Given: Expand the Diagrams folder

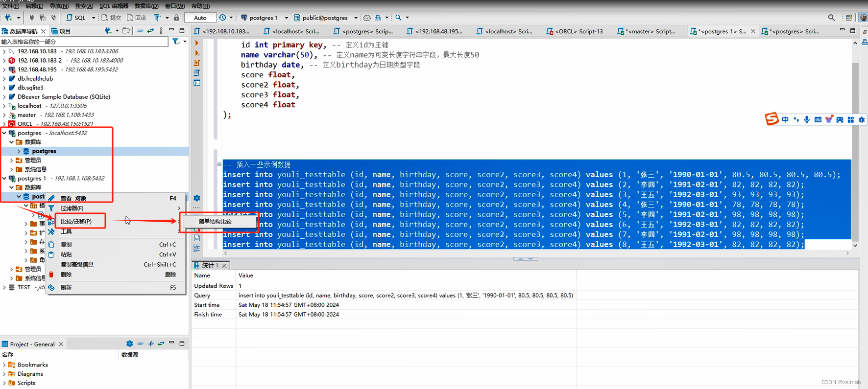Looking at the screenshot, I should point(4,374).
